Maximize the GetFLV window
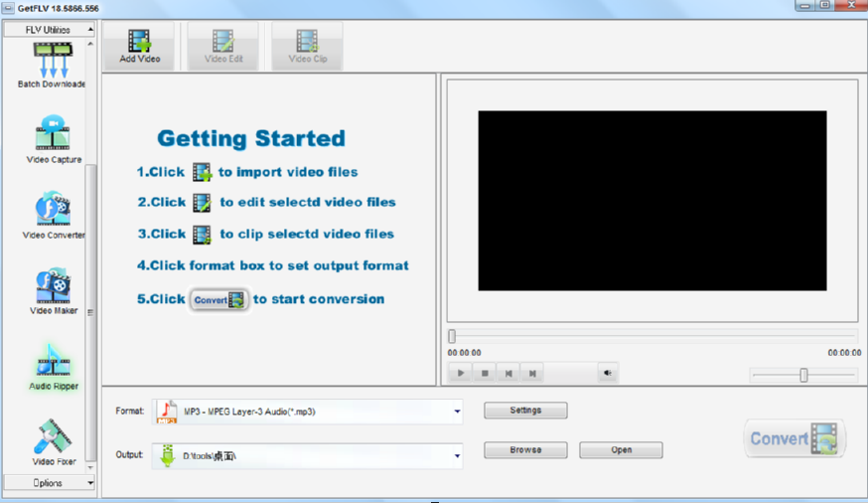The width and height of the screenshot is (868, 503). (x=824, y=6)
